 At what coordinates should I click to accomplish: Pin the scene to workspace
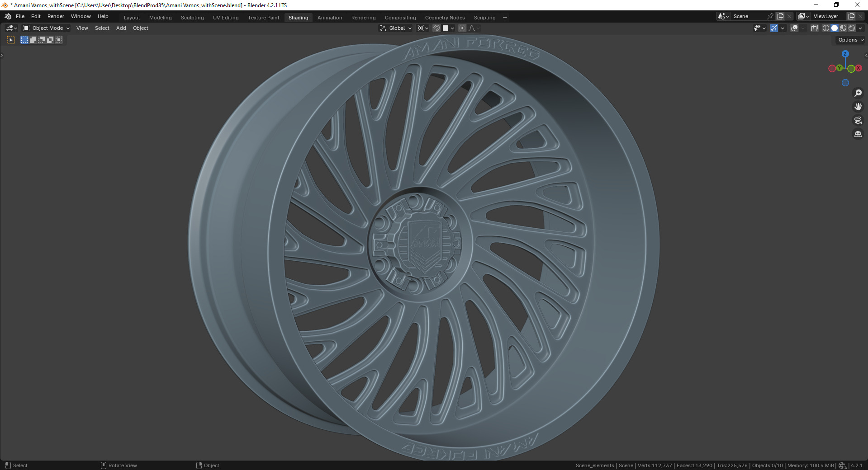pyautogui.click(x=771, y=16)
